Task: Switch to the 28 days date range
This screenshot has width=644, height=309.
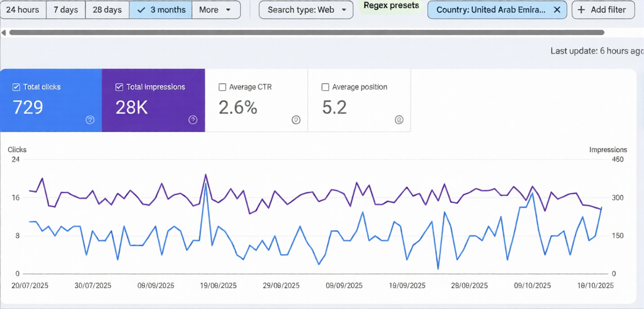Action: pos(107,9)
